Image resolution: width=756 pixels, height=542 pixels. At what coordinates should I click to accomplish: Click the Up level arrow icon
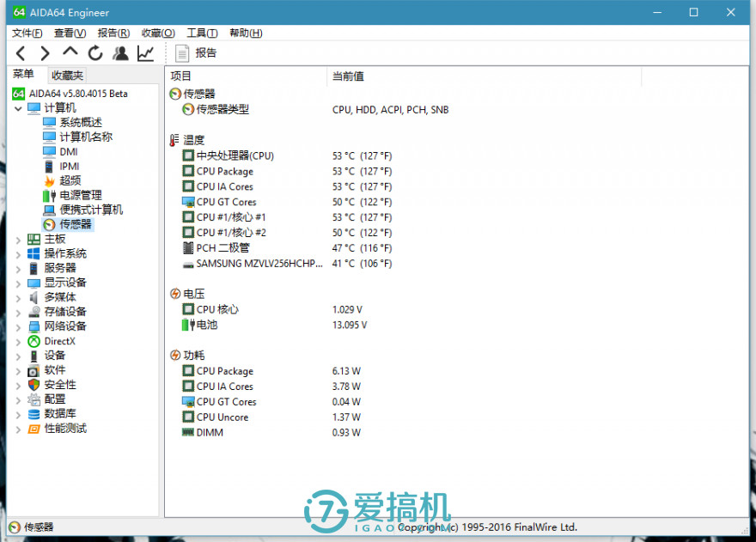(x=70, y=53)
